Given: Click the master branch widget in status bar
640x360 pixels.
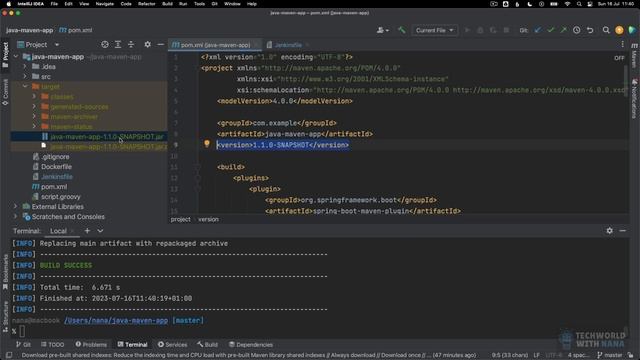Looking at the screenshot, I should point(609,355).
